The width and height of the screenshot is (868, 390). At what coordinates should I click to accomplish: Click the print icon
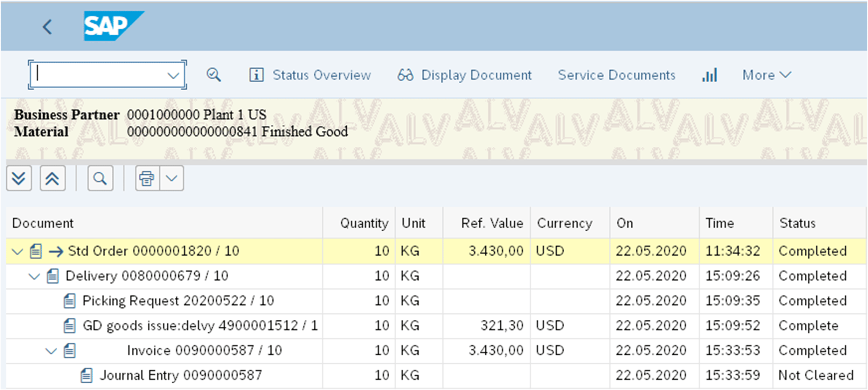146,178
